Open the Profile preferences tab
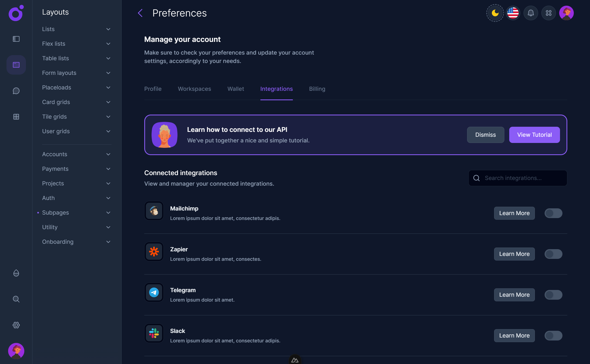The image size is (590, 364). [153, 89]
